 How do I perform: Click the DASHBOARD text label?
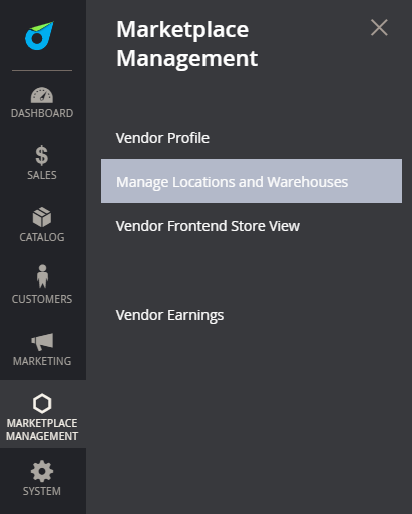[x=42, y=113]
